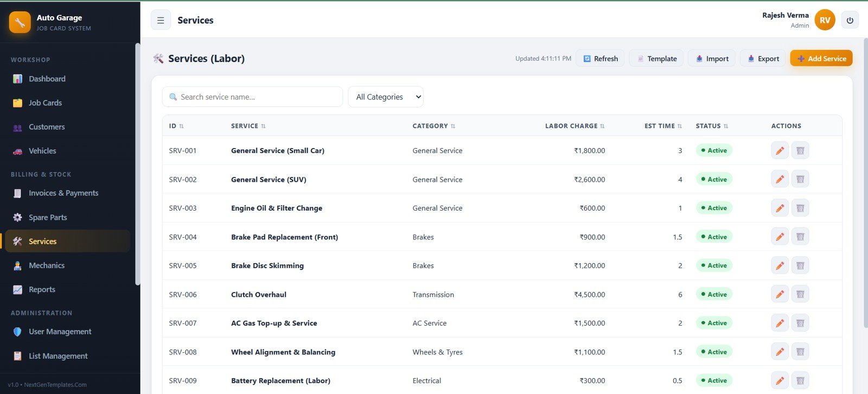Viewport: 868px width, 394px height.
Task: Click the Auto Garage wrench logo
Action: [x=20, y=22]
